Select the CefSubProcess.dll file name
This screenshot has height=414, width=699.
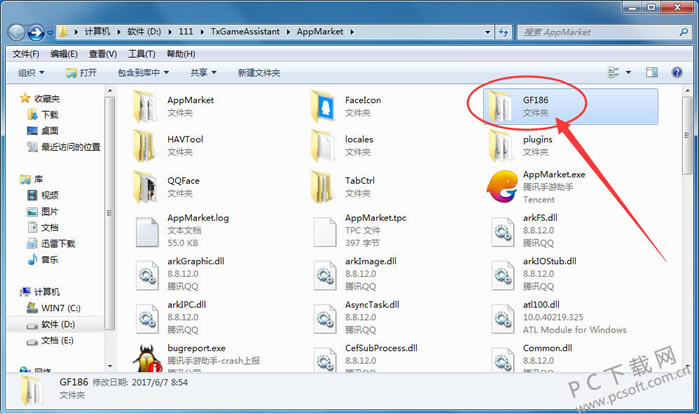tap(381, 348)
